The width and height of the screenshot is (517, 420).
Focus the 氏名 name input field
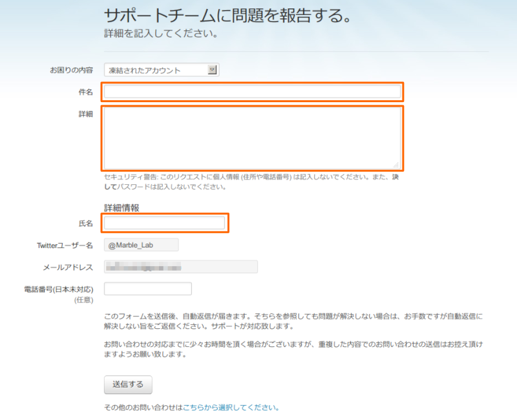pyautogui.click(x=164, y=223)
